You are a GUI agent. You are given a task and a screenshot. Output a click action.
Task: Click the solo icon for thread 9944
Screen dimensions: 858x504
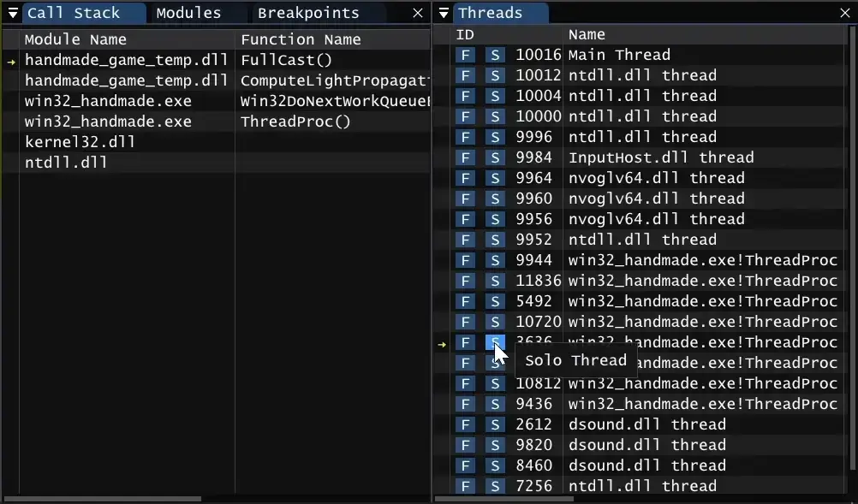pyautogui.click(x=495, y=260)
